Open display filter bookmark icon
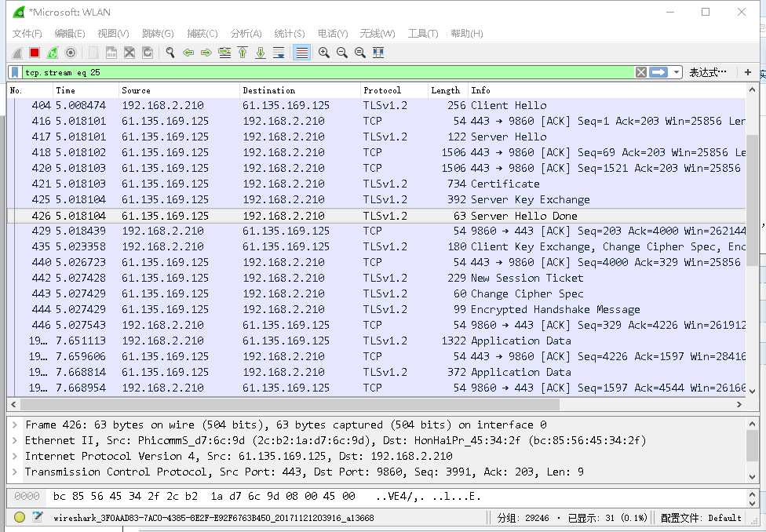The width and height of the screenshot is (766, 532). coord(15,72)
